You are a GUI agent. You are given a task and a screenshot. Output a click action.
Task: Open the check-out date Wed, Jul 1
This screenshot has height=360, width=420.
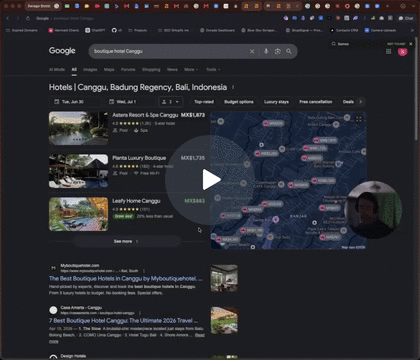(x=130, y=102)
